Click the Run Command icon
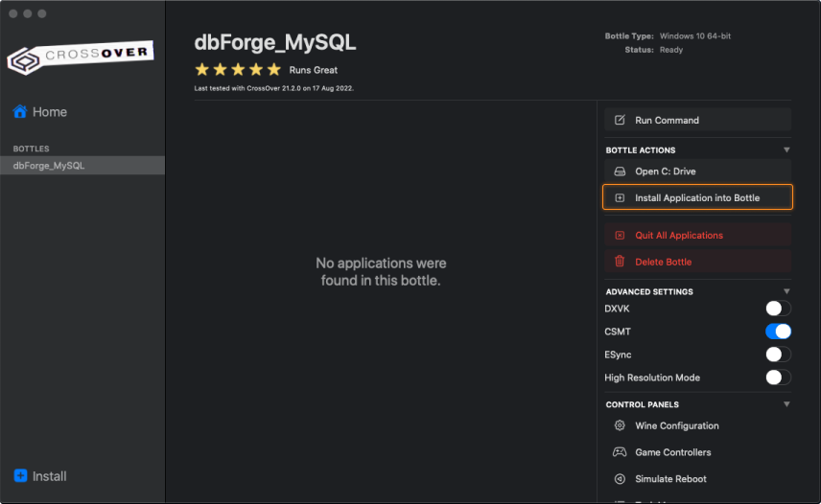821x504 pixels. (x=620, y=120)
